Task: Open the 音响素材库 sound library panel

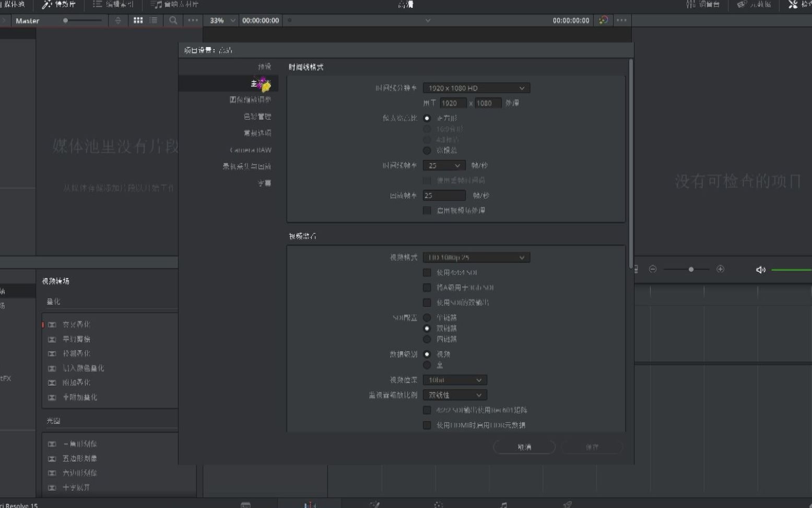Action: click(x=174, y=5)
